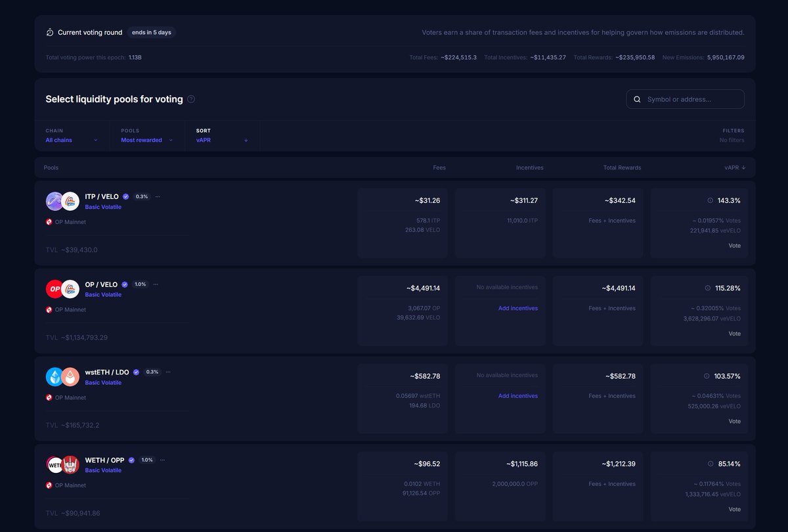This screenshot has height=532, width=788.
Task: Open the overflow menu next to ITP / VELO
Action: click(x=158, y=196)
